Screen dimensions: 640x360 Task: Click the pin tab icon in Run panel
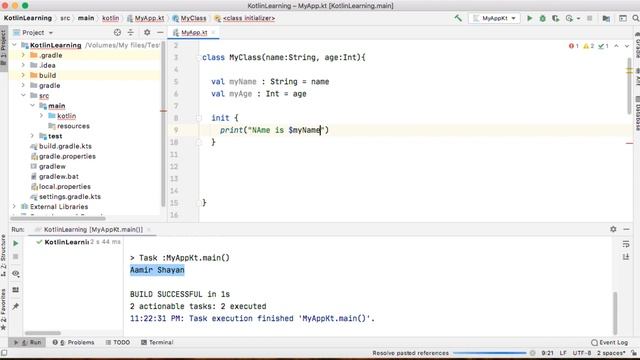pos(16,306)
